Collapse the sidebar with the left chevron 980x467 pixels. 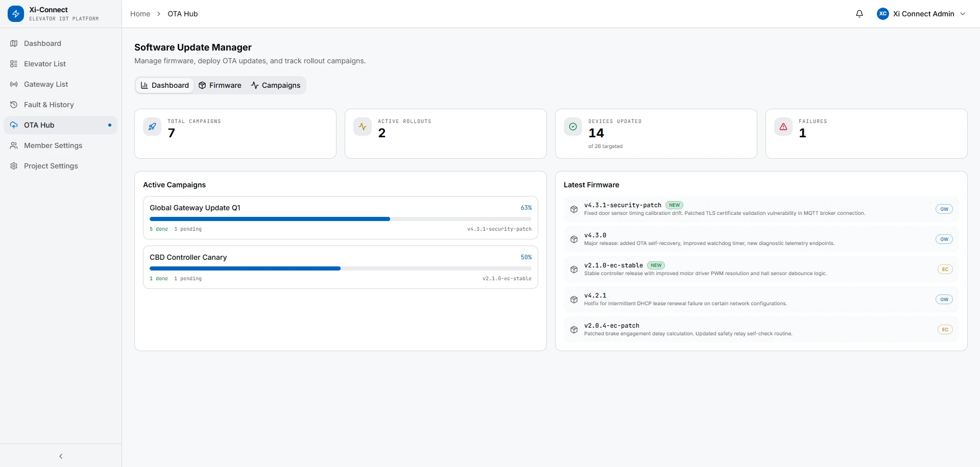(61, 456)
